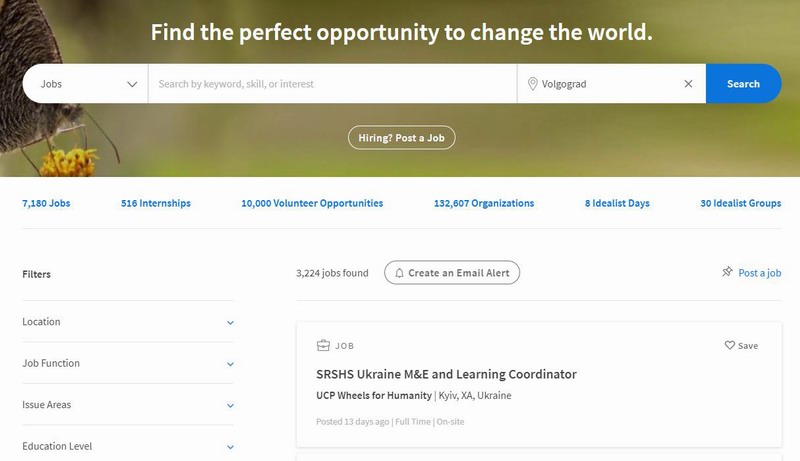800x461 pixels.
Task: Clear the Volgograd location field
Action: click(x=688, y=84)
